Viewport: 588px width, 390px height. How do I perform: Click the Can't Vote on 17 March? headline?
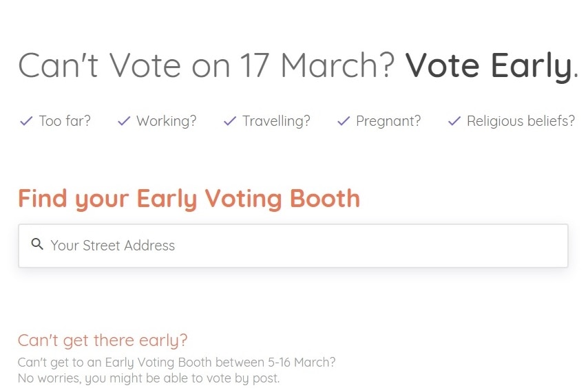207,65
